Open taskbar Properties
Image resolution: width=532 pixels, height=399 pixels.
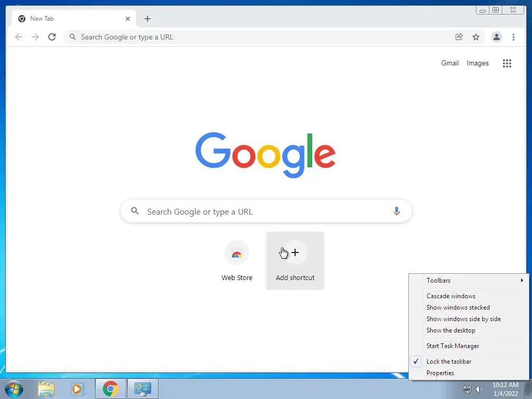(x=469, y=373)
